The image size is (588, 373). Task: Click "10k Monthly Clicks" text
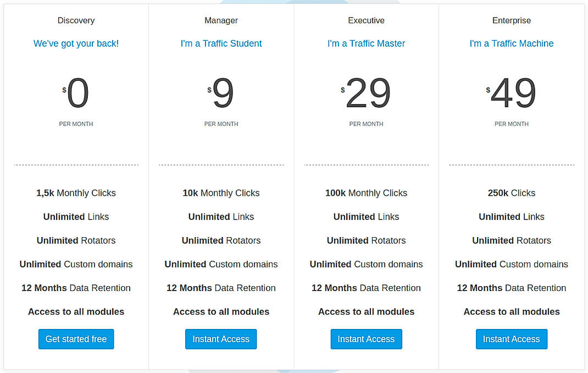click(x=221, y=193)
